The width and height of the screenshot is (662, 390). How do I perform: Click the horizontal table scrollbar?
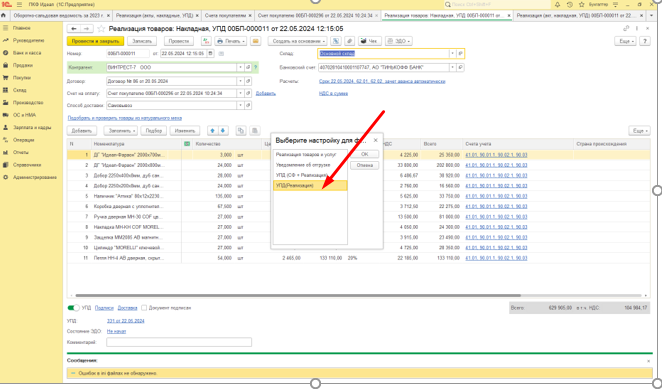[298, 295]
